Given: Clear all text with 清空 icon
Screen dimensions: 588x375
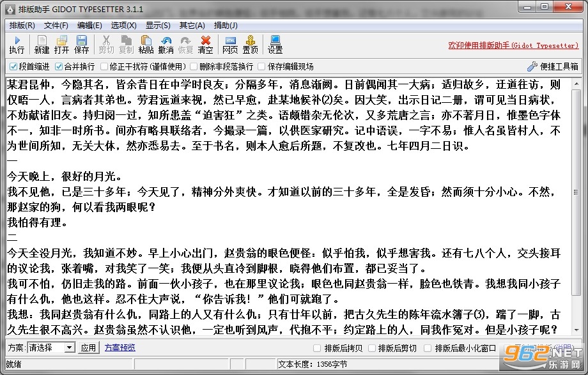Looking at the screenshot, I should point(206,45).
